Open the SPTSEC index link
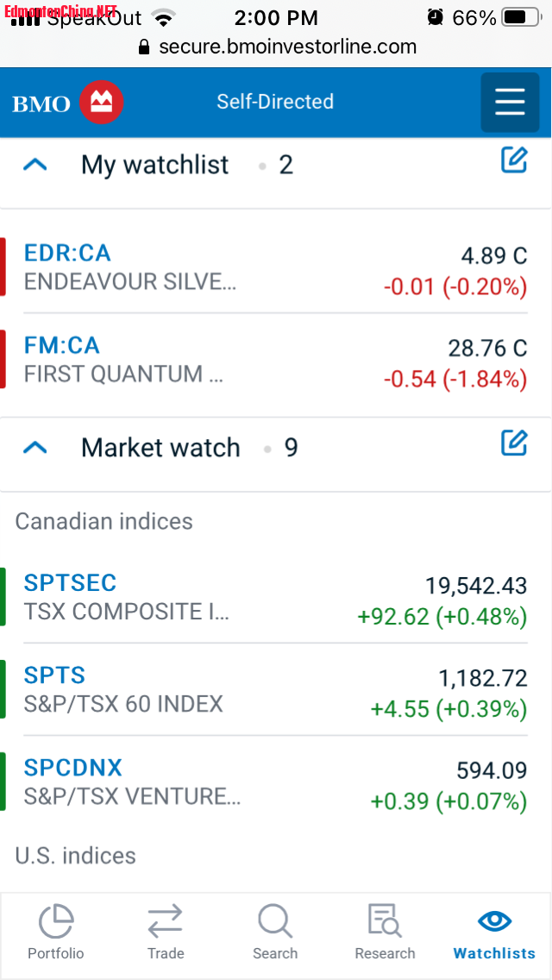This screenshot has width=552, height=980. click(70, 582)
